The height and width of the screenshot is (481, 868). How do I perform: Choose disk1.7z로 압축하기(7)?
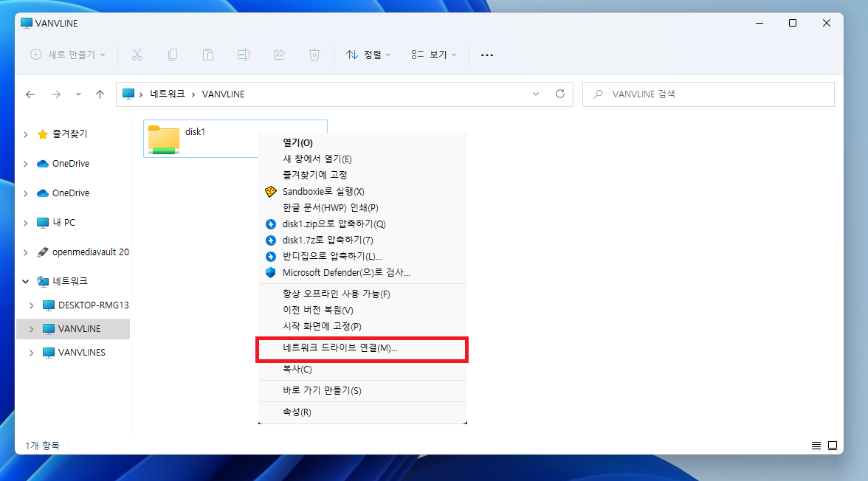pos(362,240)
